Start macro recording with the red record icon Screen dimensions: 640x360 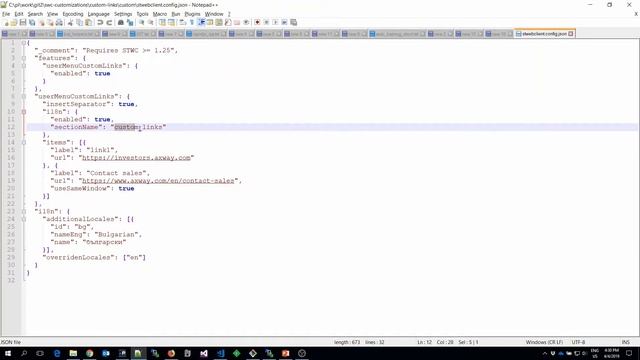257,22
